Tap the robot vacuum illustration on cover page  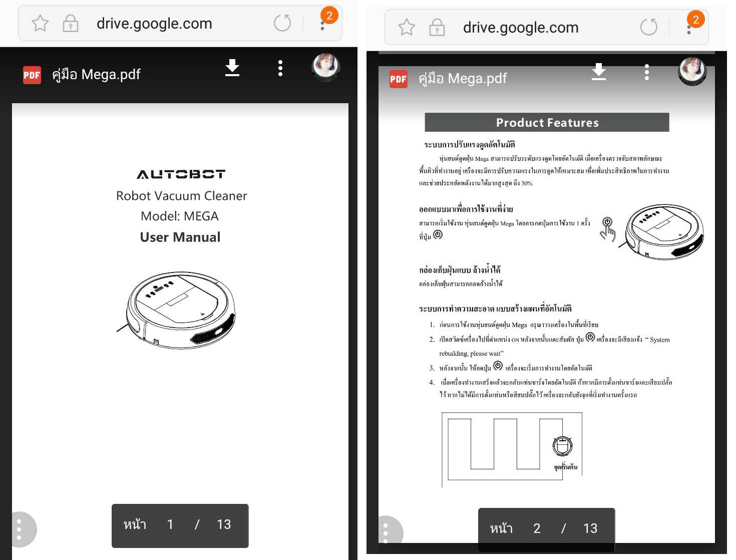176,310
